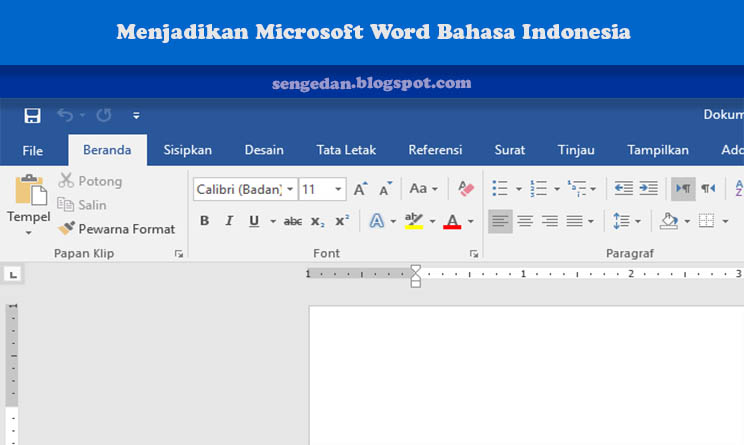Open Customize Quick Access Toolbar arrow
Image resolution: width=744 pixels, height=445 pixels.
coord(136,115)
